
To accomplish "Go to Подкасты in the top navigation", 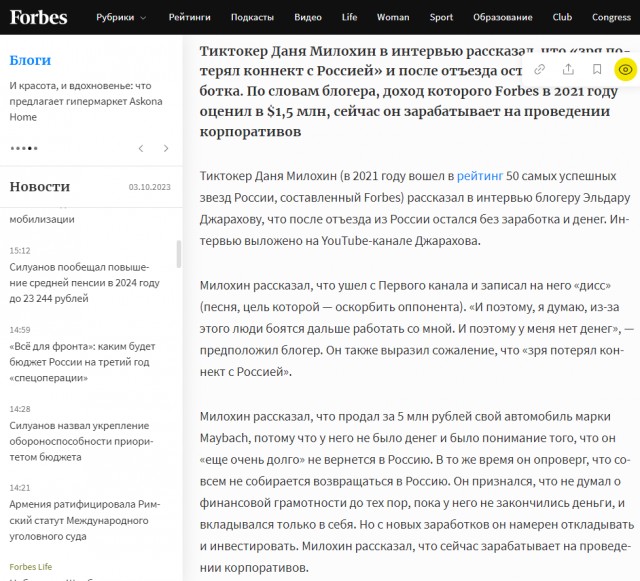I will coord(252,17).
